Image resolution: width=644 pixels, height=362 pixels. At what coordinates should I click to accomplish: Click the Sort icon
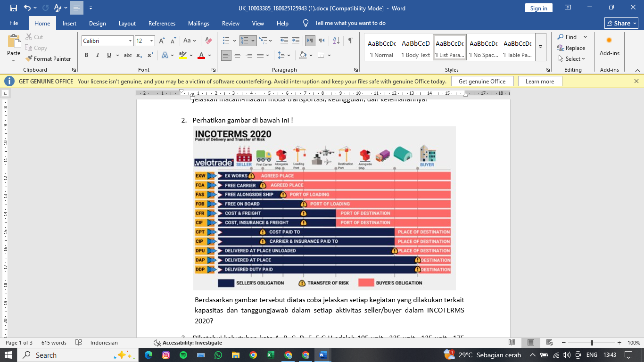[337, 41]
